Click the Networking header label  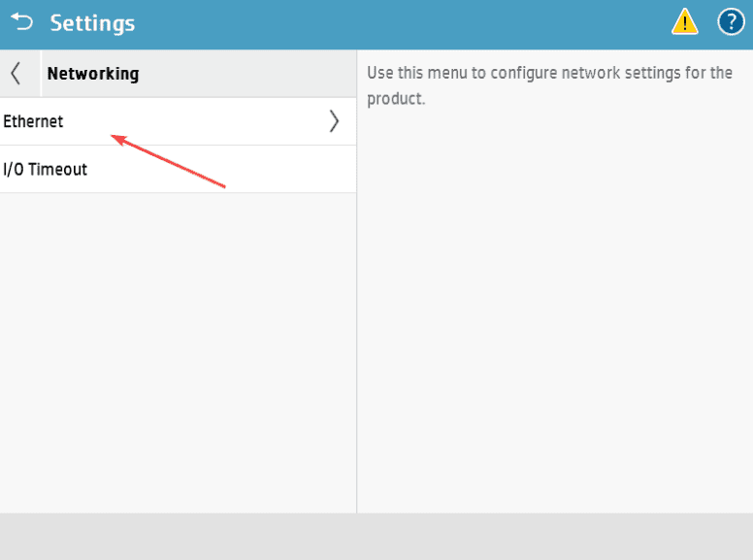click(93, 74)
